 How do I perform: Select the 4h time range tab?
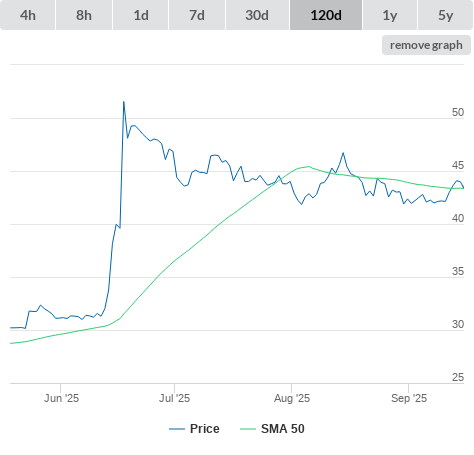point(28,15)
